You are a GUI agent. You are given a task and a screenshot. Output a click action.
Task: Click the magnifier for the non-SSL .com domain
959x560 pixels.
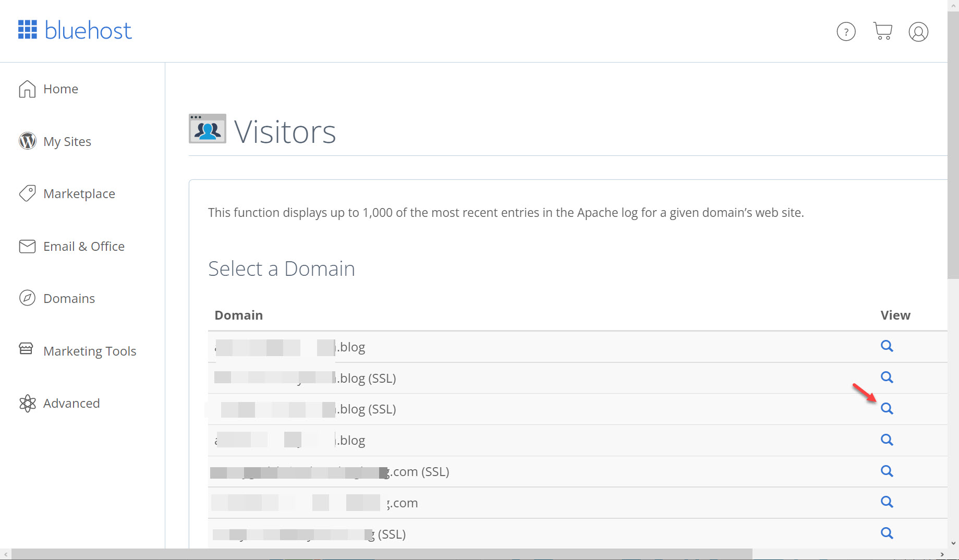click(887, 502)
